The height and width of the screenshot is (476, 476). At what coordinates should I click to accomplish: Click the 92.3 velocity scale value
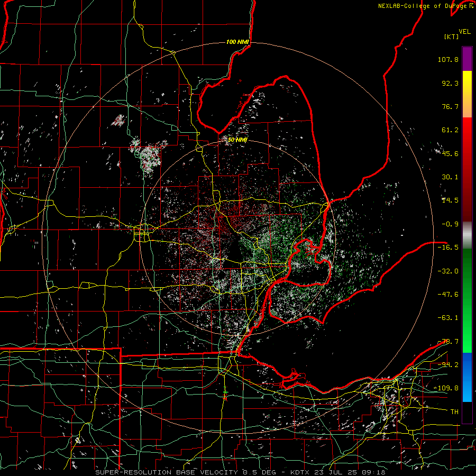pos(450,83)
